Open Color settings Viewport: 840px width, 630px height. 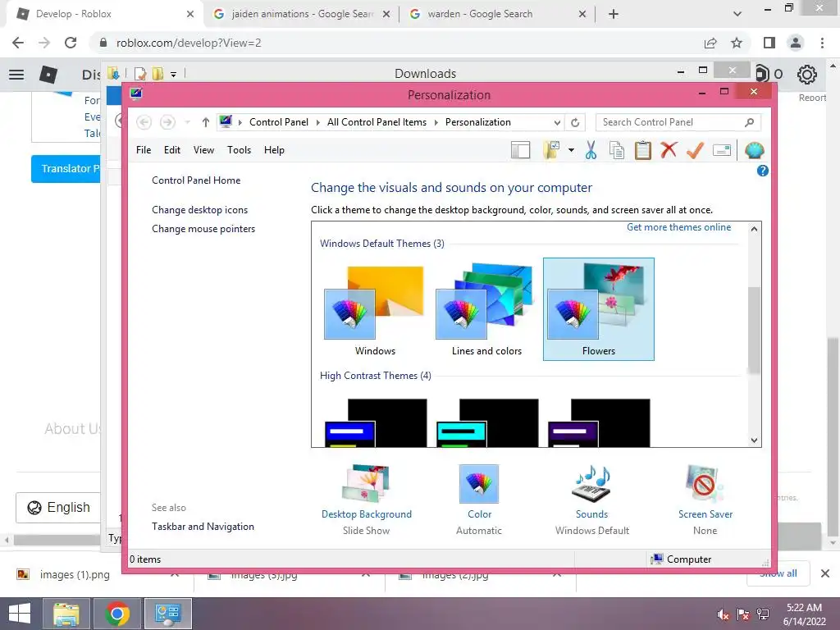coord(479,500)
